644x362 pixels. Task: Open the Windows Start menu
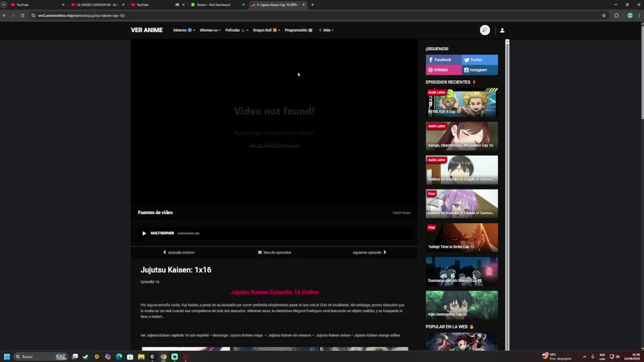point(7,356)
